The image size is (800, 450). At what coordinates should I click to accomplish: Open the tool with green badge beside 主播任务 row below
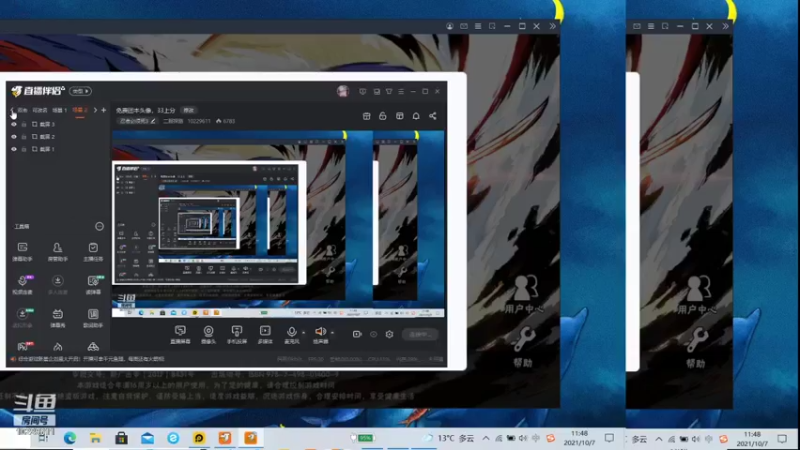(93, 285)
